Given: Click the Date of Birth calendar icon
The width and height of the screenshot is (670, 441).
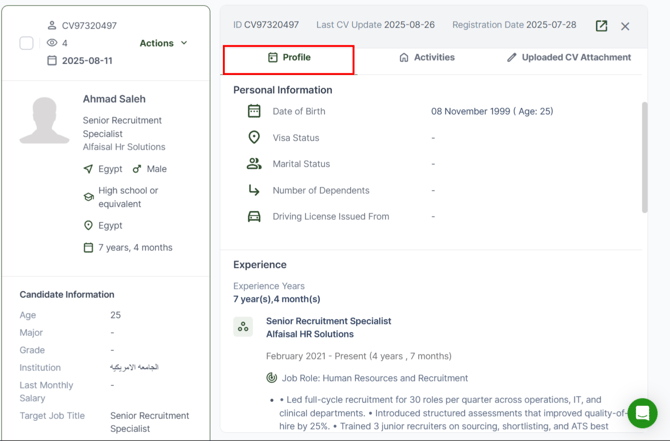Looking at the screenshot, I should [x=254, y=111].
